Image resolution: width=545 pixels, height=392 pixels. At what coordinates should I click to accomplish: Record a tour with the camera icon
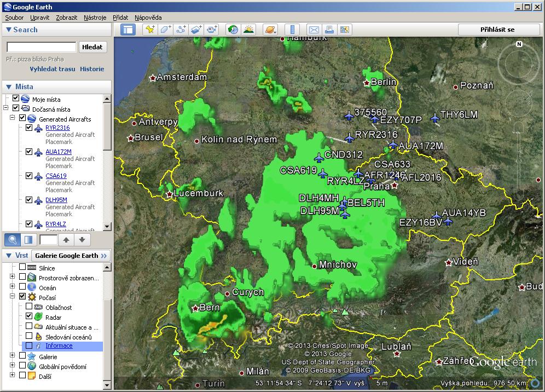[211, 30]
